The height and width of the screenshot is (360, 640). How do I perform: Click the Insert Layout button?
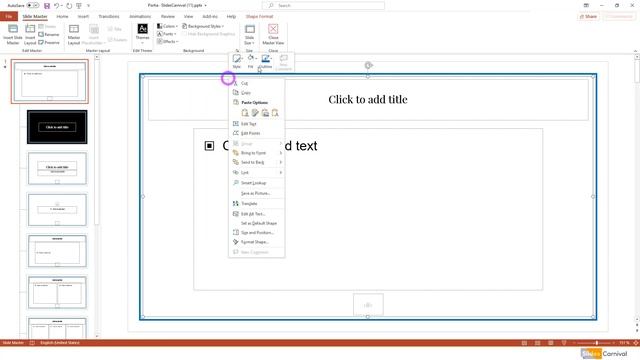point(30,34)
